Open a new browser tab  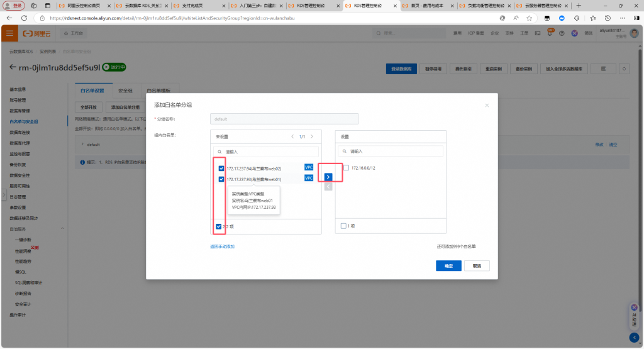[579, 6]
